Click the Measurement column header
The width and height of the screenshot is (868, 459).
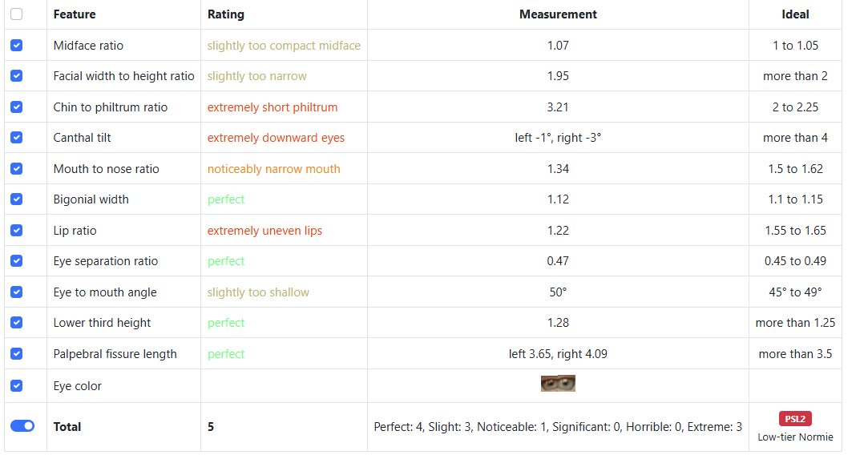point(558,14)
